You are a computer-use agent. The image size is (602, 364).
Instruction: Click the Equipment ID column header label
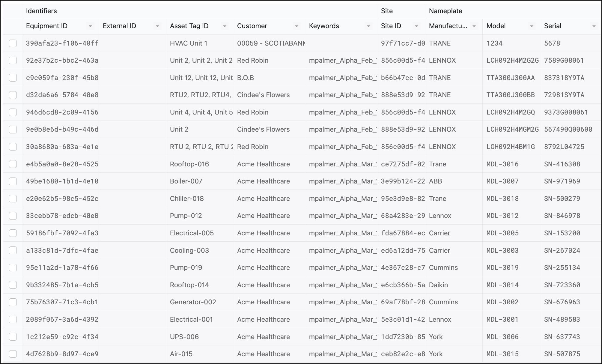[47, 26]
